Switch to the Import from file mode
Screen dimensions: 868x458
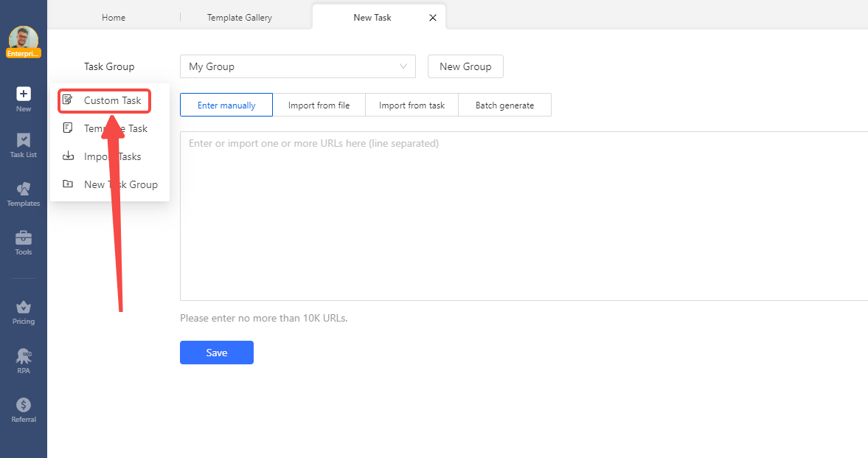[x=319, y=105]
